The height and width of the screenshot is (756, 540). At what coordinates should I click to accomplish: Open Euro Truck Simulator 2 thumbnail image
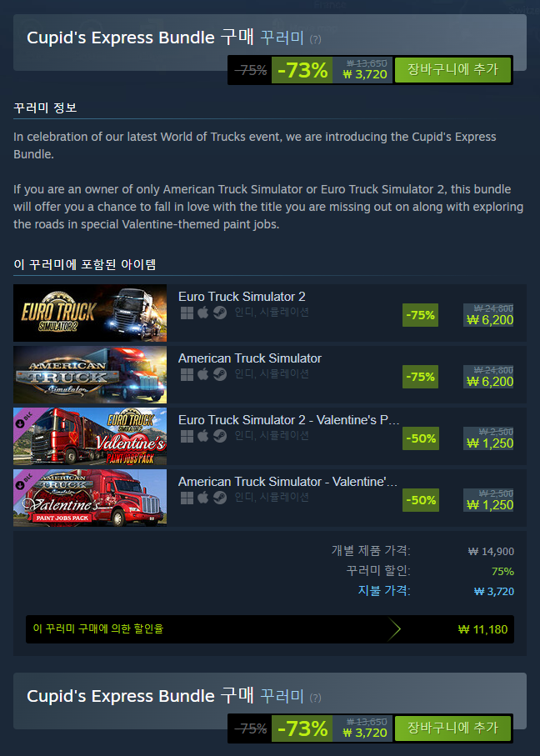point(90,313)
